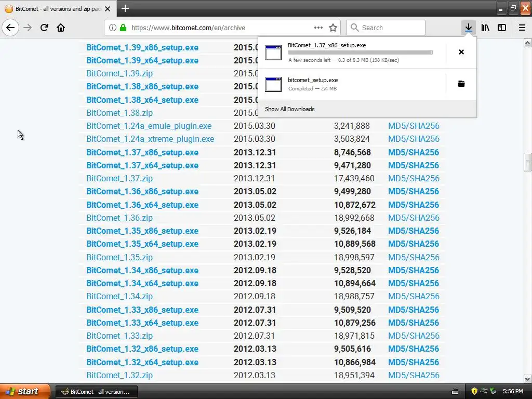This screenshot has width=532, height=399.
Task: Select the BitComet all versions tab
Action: pyautogui.click(x=58, y=9)
